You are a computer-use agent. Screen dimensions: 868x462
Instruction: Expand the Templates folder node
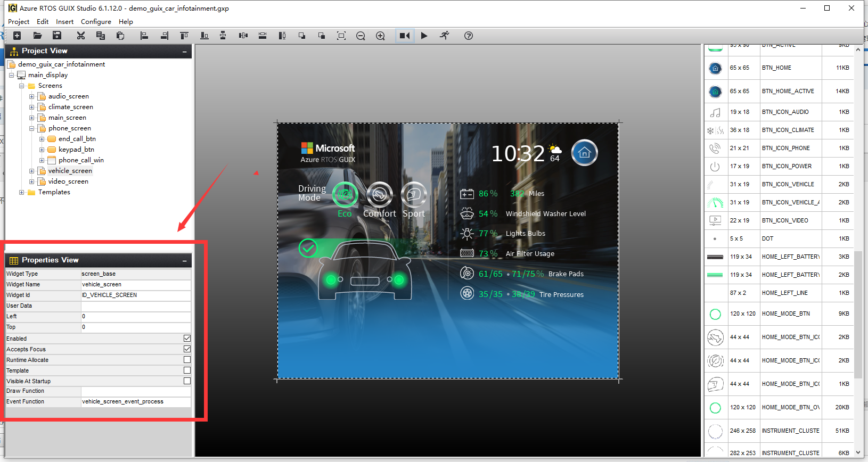[x=22, y=192]
